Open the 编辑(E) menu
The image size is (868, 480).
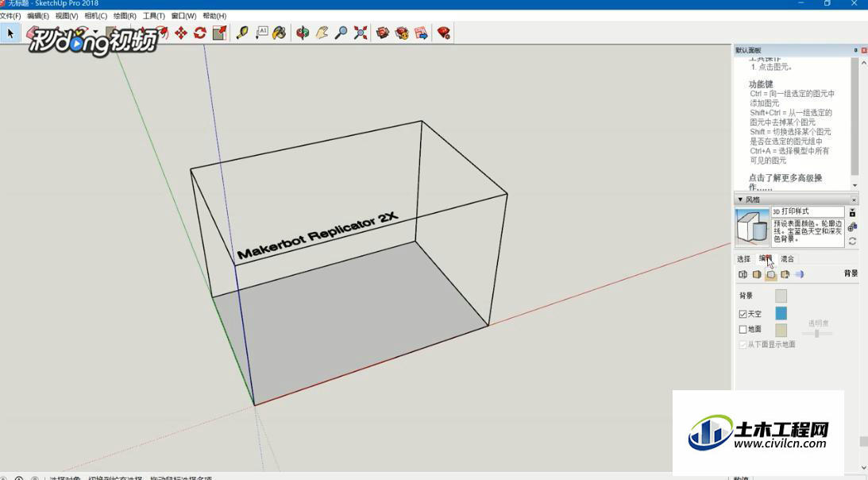click(x=37, y=16)
